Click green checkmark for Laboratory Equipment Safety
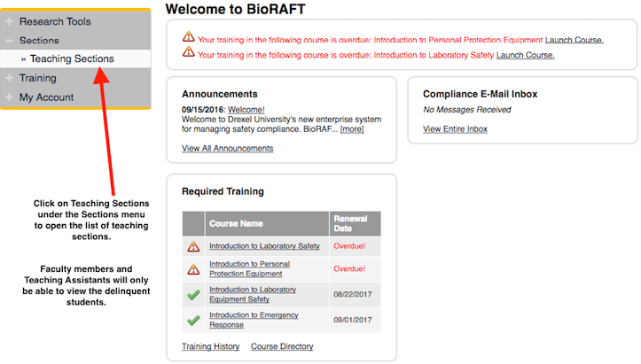 [193, 295]
